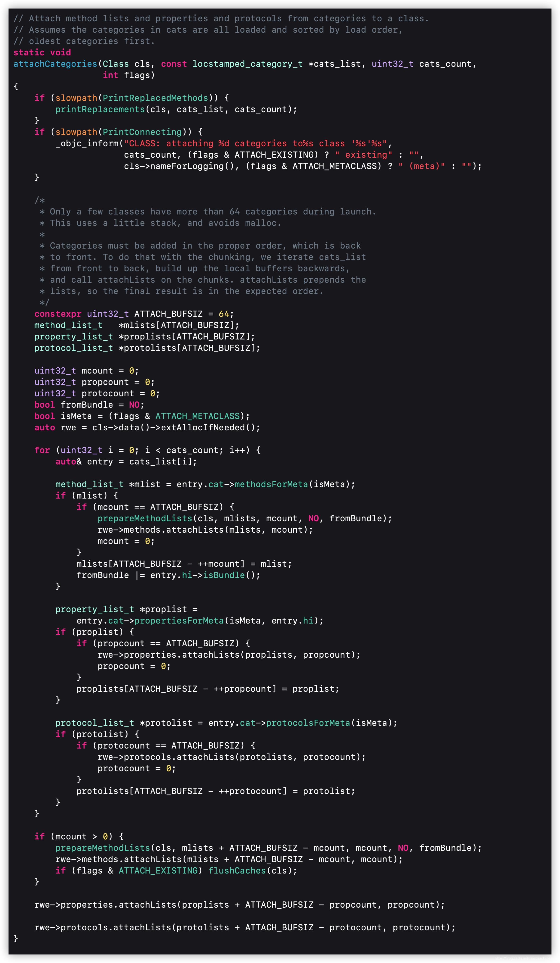This screenshot has height=963, width=560.
Task: Click the PrintReplacedMethods identifier
Action: pos(155,98)
